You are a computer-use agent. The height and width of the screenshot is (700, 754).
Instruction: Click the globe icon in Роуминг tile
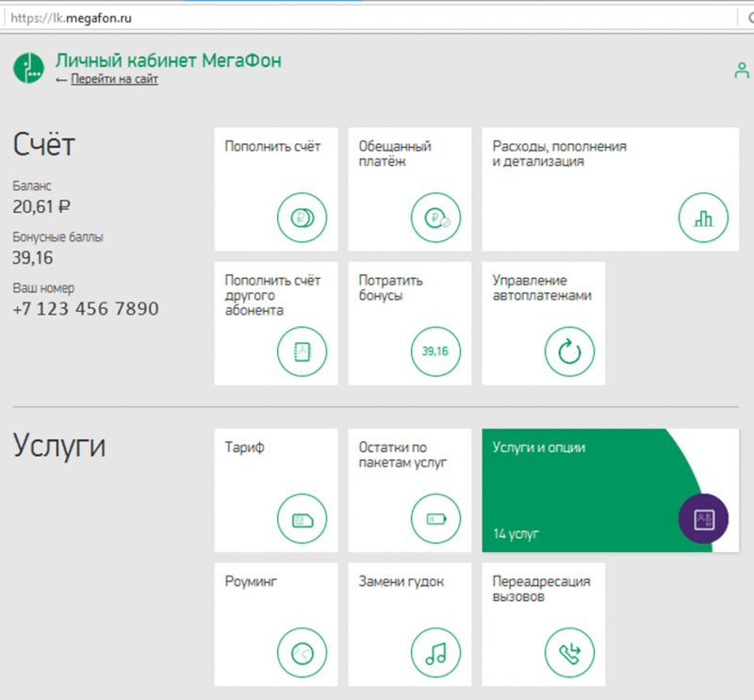click(302, 652)
